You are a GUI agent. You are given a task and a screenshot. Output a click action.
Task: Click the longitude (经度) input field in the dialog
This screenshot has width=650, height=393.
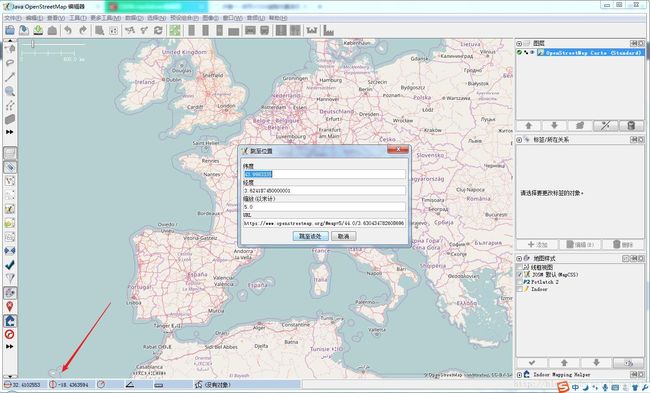point(324,191)
